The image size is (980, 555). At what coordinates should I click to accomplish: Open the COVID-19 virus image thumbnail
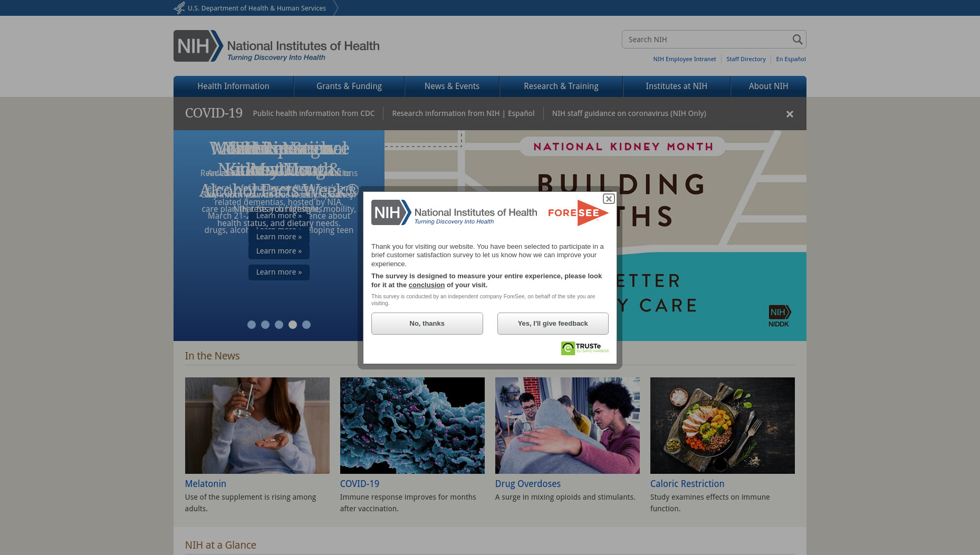(x=412, y=425)
